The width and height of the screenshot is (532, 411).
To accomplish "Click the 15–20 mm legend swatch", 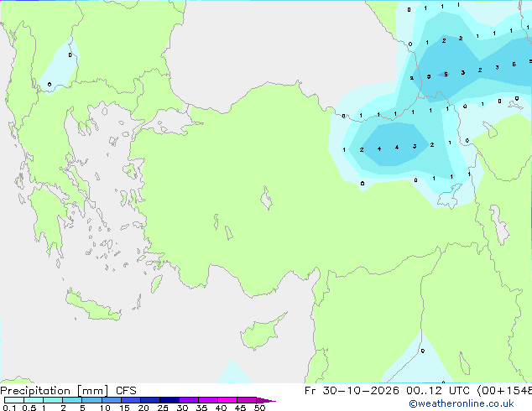I will [131, 400].
